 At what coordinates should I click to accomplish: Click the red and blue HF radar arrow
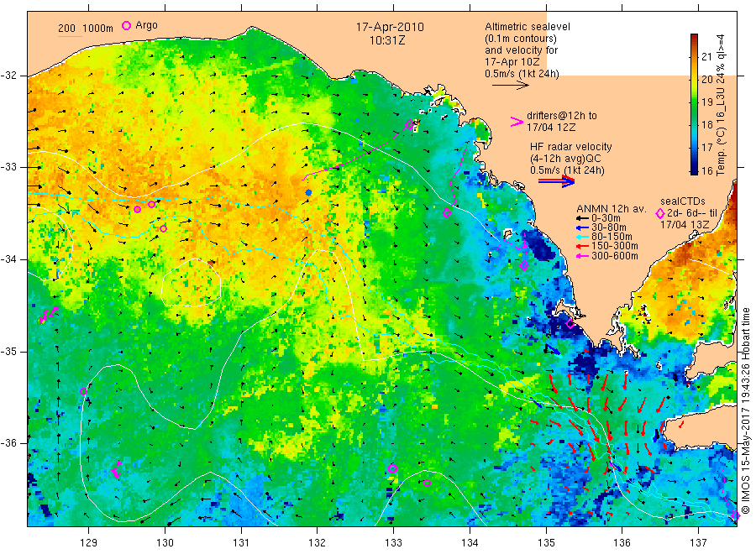point(557,181)
